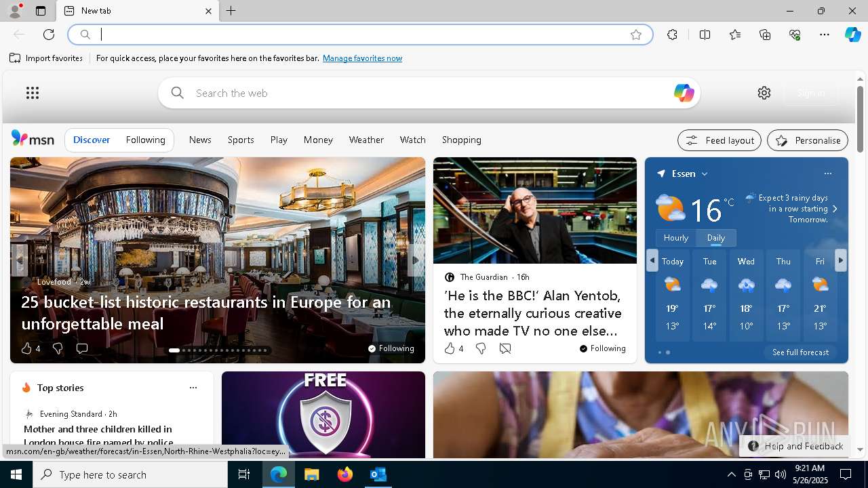The width and height of the screenshot is (868, 488).
Task: Add this page to favorites star
Action: (636, 35)
